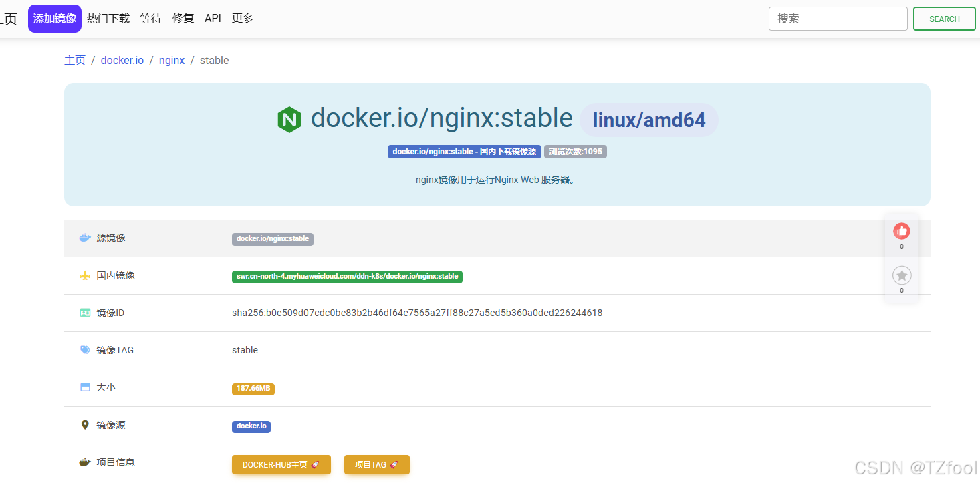This screenshot has width=980, height=485.
Task: Expand the 更多 menu
Action: pos(243,19)
